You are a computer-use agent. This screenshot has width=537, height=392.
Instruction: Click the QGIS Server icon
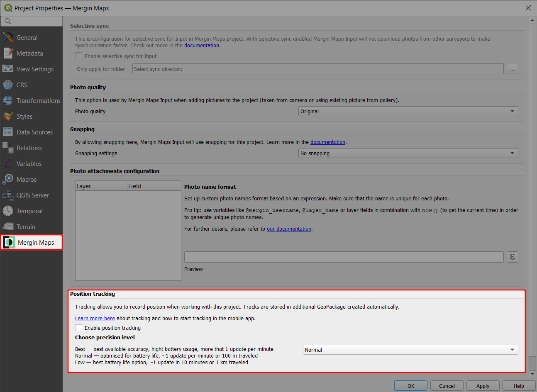click(8, 195)
